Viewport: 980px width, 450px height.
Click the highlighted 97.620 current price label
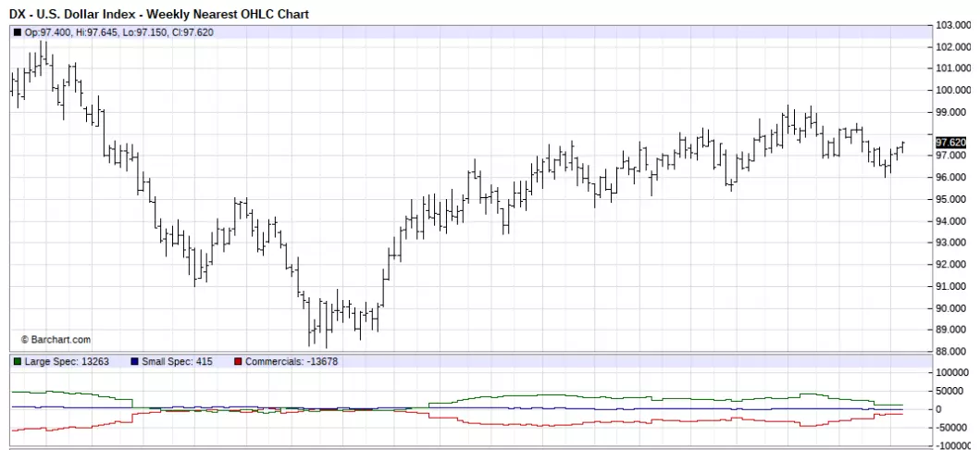coord(951,143)
